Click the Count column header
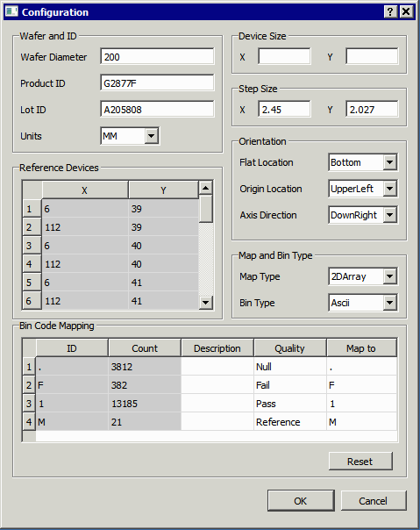The image size is (420, 530). tap(145, 348)
